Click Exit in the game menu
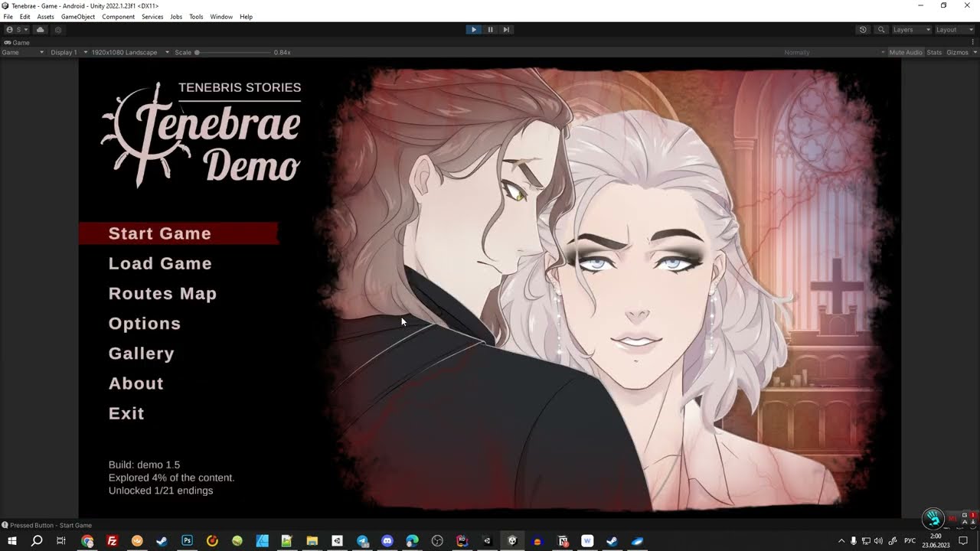This screenshot has width=980, height=551. click(126, 413)
